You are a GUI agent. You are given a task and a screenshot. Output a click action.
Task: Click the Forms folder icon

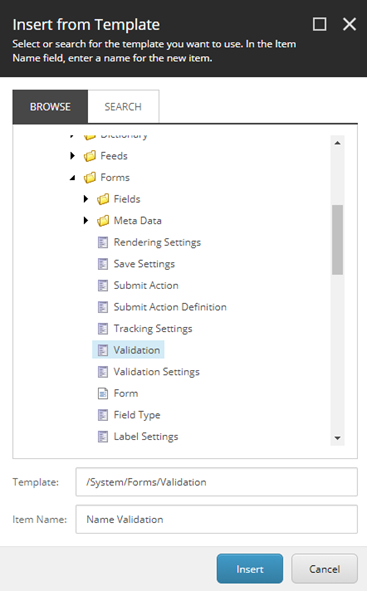pyautogui.click(x=90, y=178)
